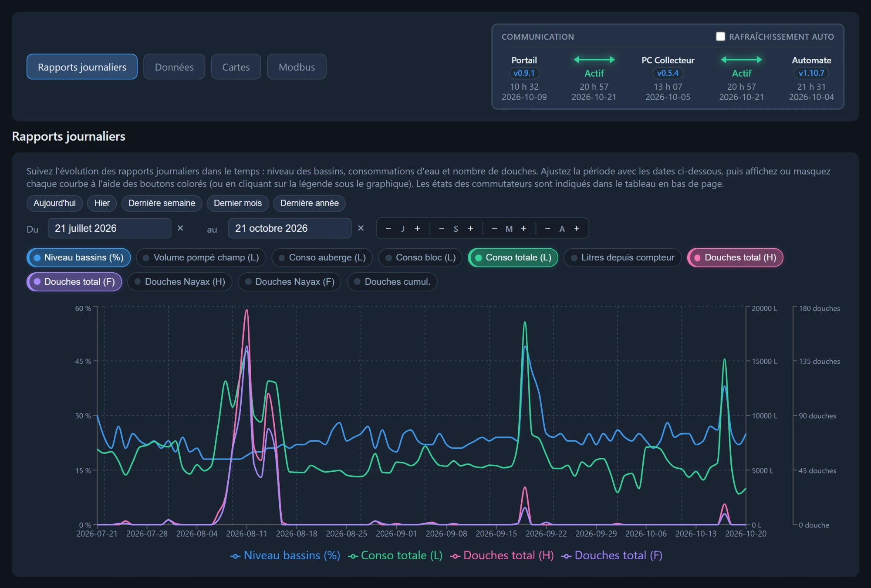Switch to the Cartes tab
Screen dimensions: 871x588
coord(236,67)
